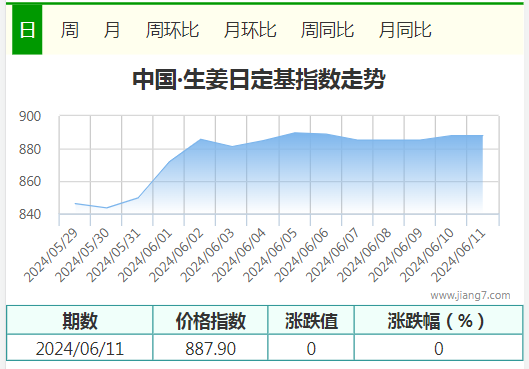Click the 0 under 涨跌幅（%）
Screen dimensions: 529x369
coord(439,348)
